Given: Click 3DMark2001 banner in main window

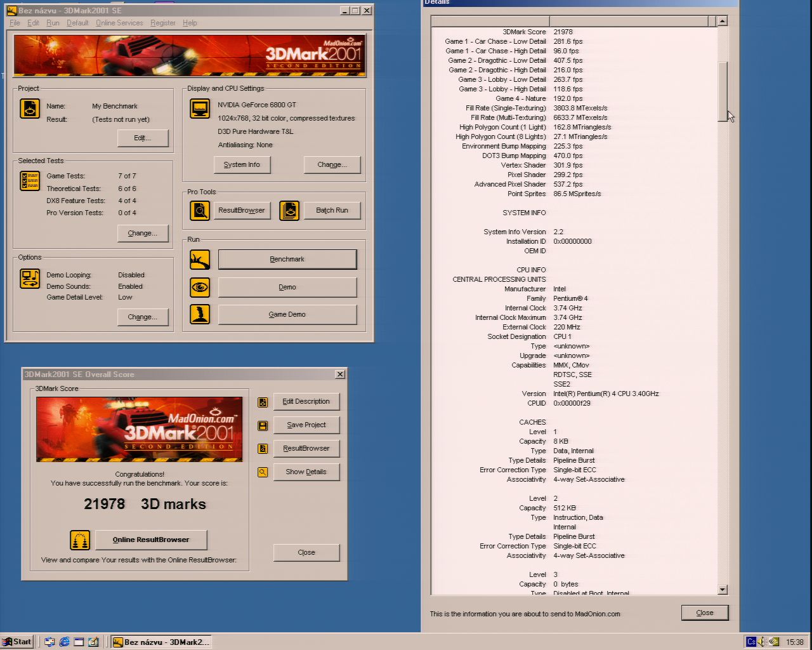Looking at the screenshot, I should (190, 56).
